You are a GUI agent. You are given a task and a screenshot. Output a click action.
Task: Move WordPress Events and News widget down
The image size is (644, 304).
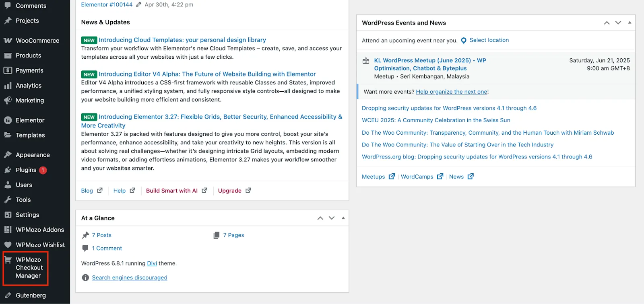click(x=618, y=23)
